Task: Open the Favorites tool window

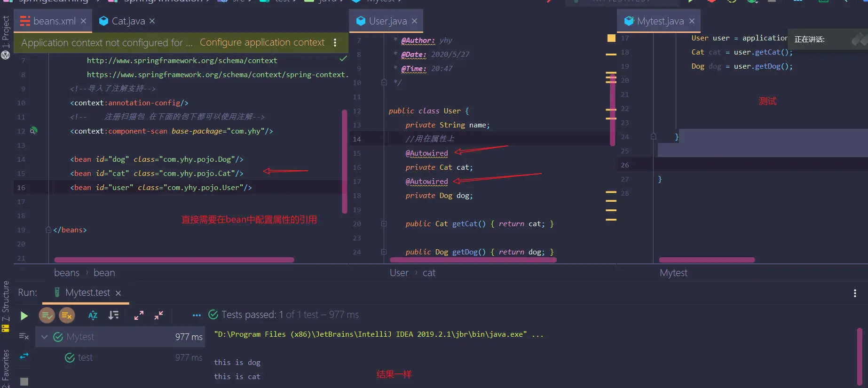Action: coord(6,368)
